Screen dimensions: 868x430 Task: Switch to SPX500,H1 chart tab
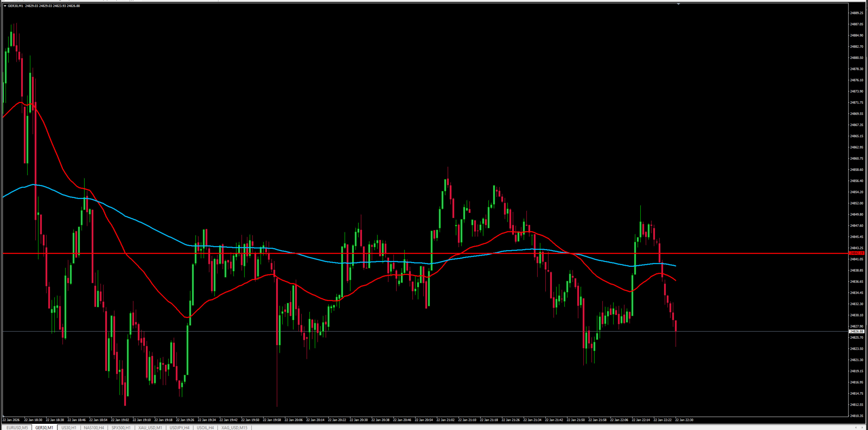121,428
